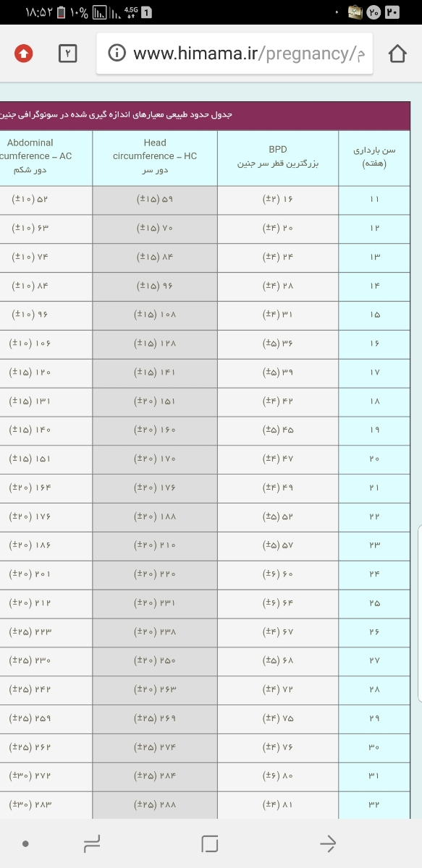This screenshot has width=422, height=868.
Task: Select the BPD value ۸۱ cell in week ۳۲
Action: click(278, 805)
